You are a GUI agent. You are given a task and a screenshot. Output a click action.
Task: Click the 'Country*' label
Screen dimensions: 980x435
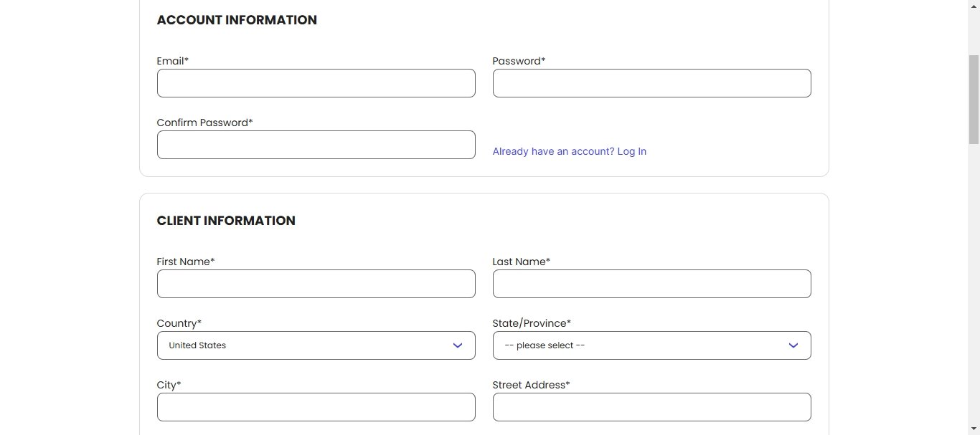(x=179, y=323)
